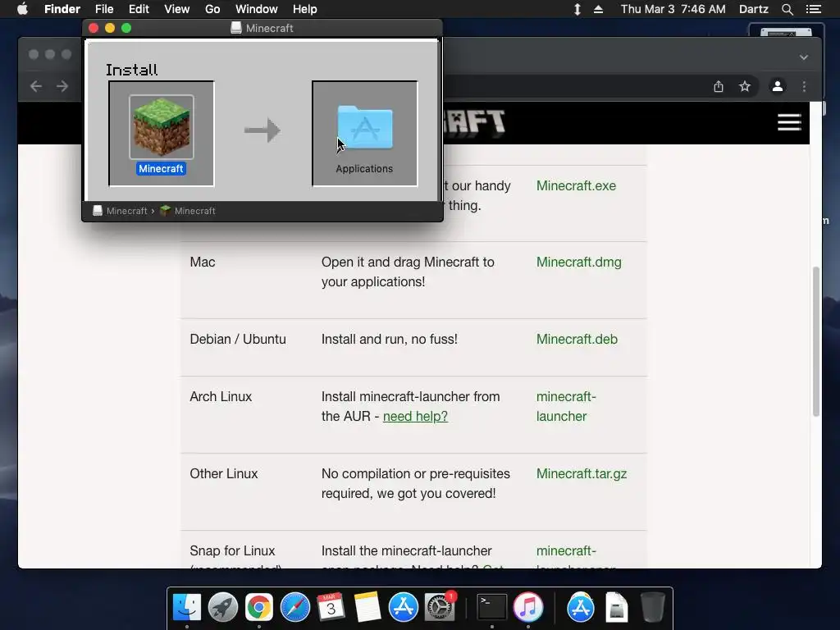Open iTunes music icon in dock
The image size is (840, 630).
pyautogui.click(x=528, y=607)
